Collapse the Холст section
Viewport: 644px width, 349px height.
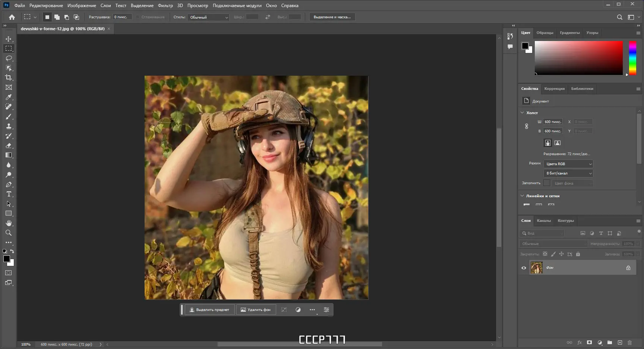(x=522, y=113)
